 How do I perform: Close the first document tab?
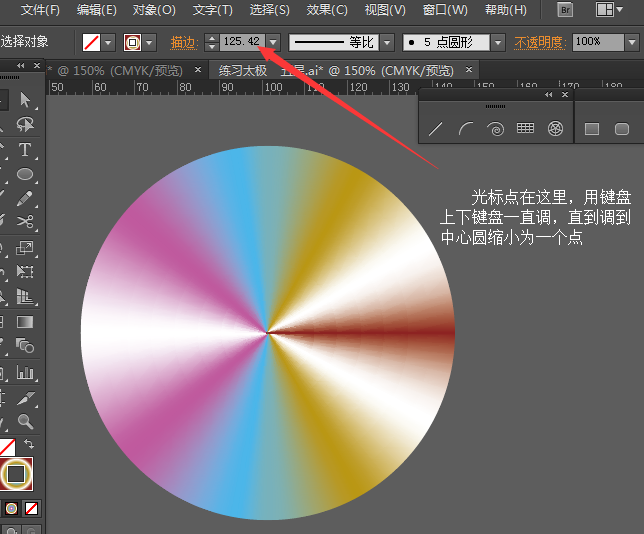(198, 70)
